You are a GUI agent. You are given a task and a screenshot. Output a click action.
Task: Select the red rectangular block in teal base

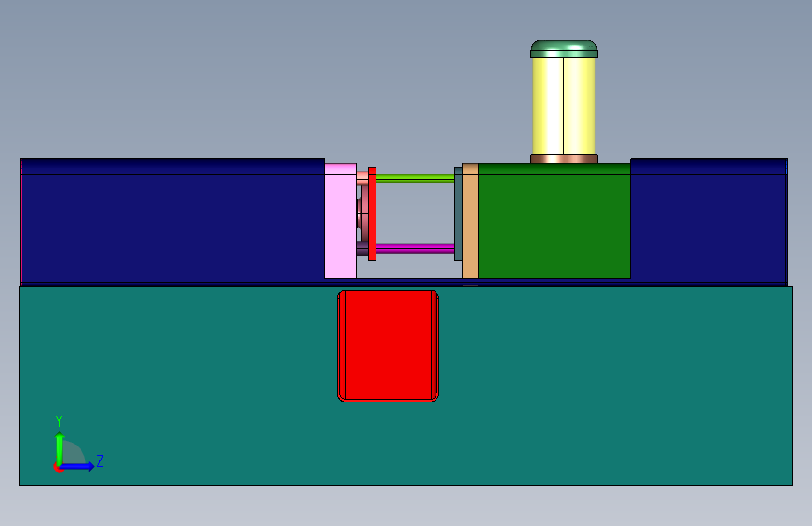[388, 346]
